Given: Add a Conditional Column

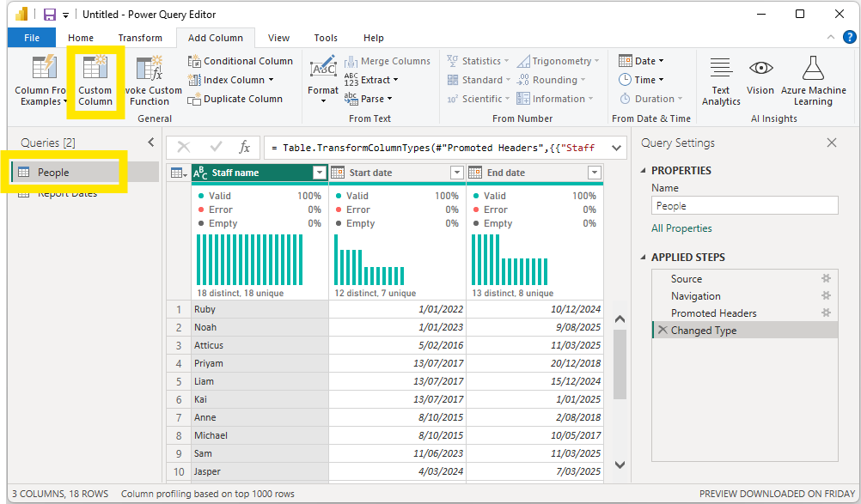Looking at the screenshot, I should click(x=240, y=61).
